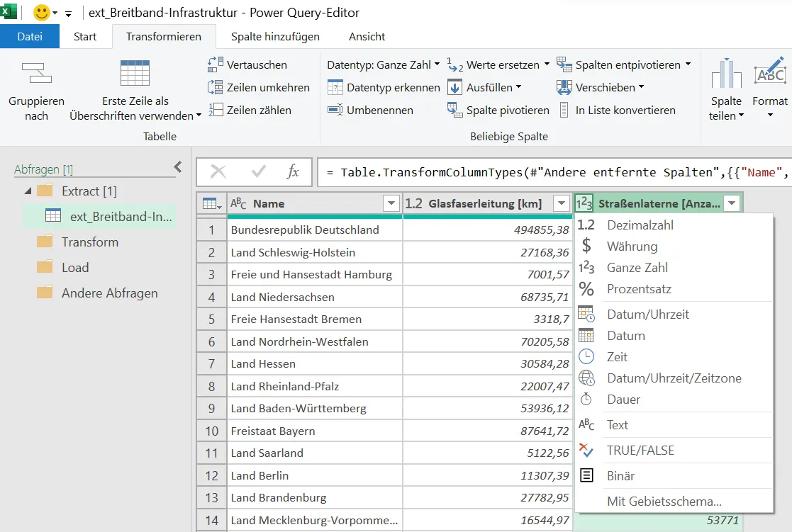The image size is (792, 532).
Task: Open the Glasfaserleitung [km] filter dropdown
Action: tap(561, 203)
